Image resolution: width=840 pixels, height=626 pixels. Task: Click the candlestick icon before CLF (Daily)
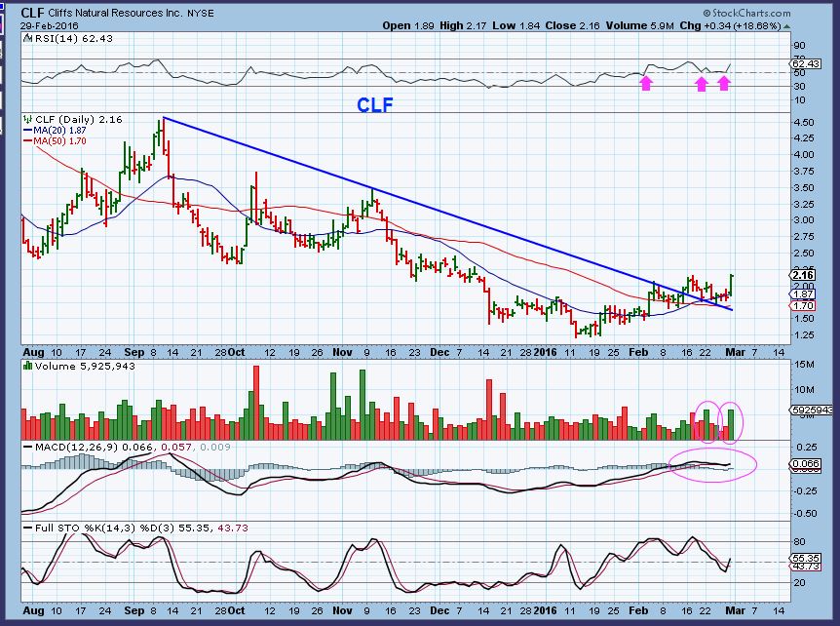point(28,120)
